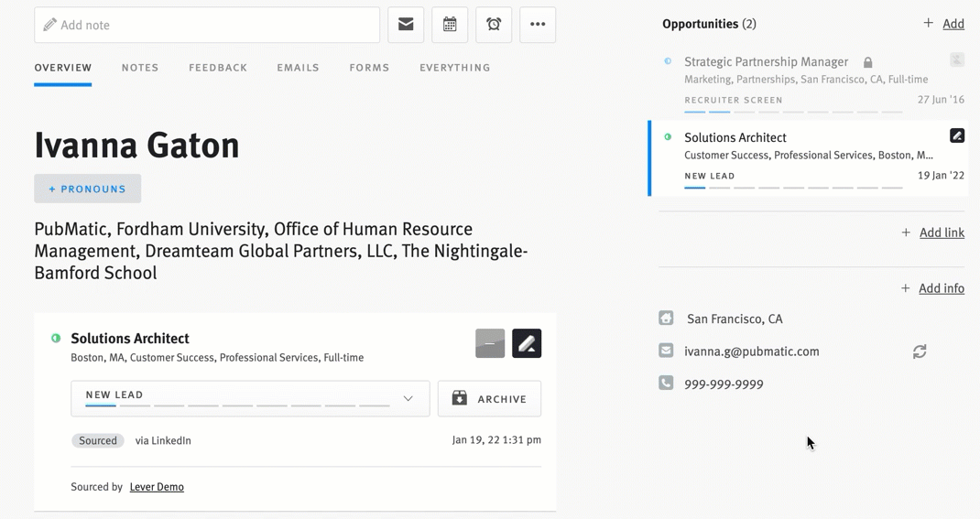
Task: Click Add link in the sidebar
Action: click(x=942, y=232)
